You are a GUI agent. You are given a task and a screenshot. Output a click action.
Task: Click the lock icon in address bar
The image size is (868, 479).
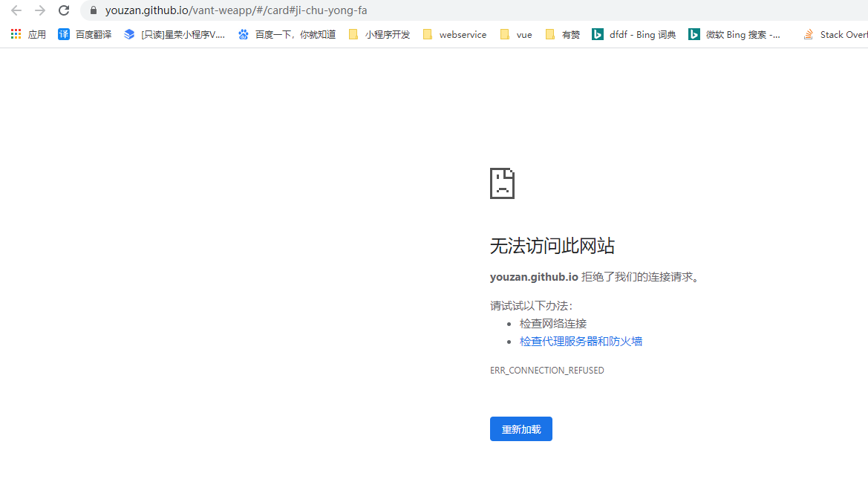click(x=93, y=10)
